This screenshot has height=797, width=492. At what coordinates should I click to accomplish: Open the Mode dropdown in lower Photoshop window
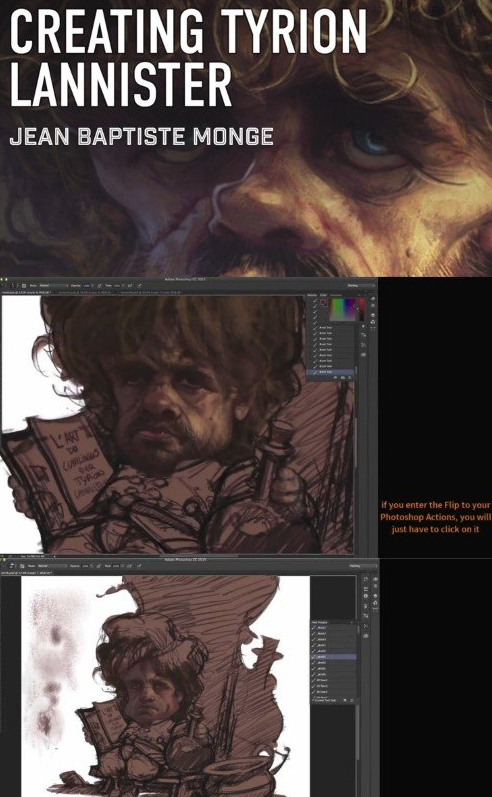[52, 566]
